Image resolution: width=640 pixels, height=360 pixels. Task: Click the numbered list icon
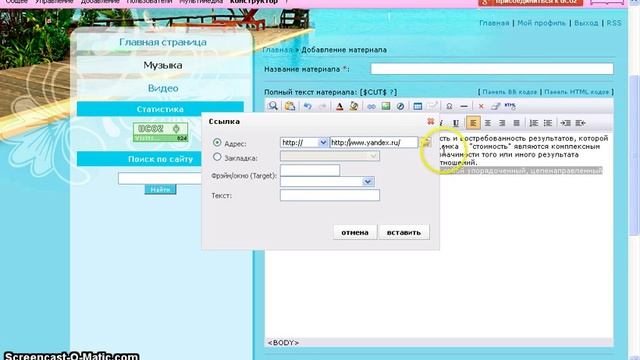tap(533, 123)
